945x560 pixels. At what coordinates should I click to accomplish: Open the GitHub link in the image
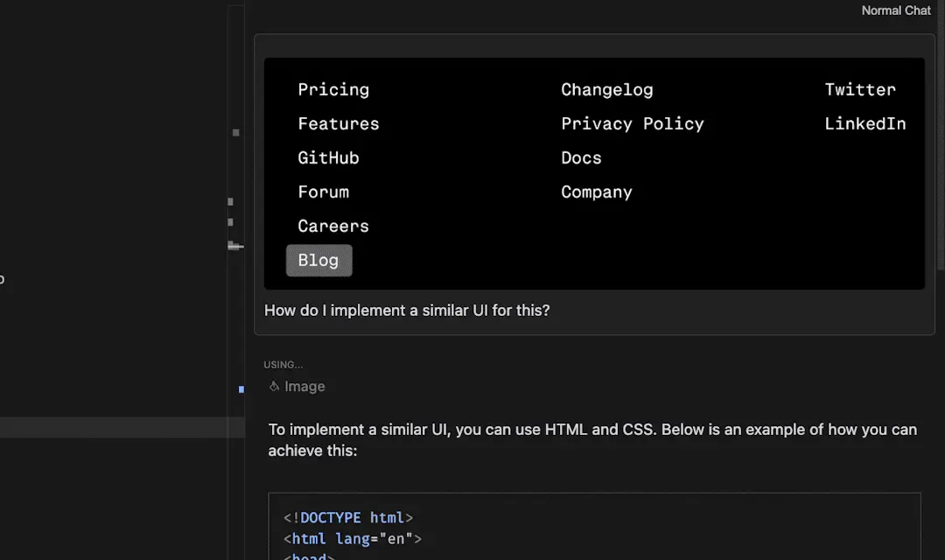tap(328, 157)
